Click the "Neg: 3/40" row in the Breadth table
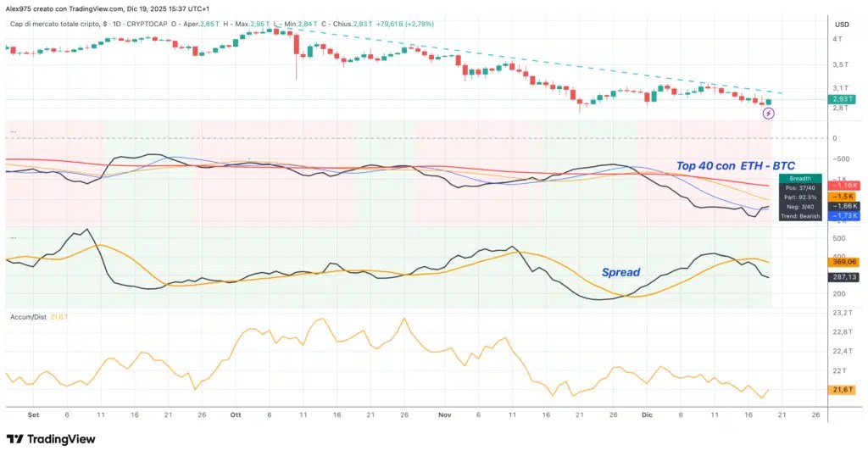 (800, 207)
